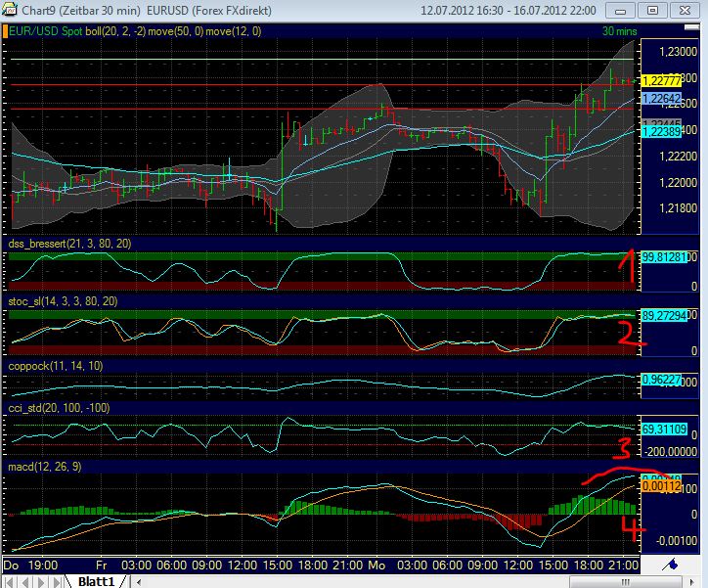Click the 1,22000 price scale label
This screenshot has width=708, height=588.
click(x=679, y=182)
